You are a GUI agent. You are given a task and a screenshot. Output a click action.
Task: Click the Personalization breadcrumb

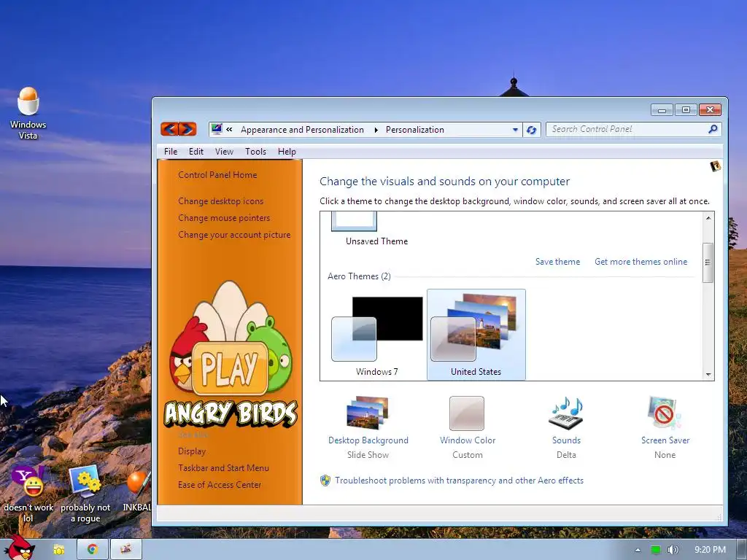click(x=414, y=130)
